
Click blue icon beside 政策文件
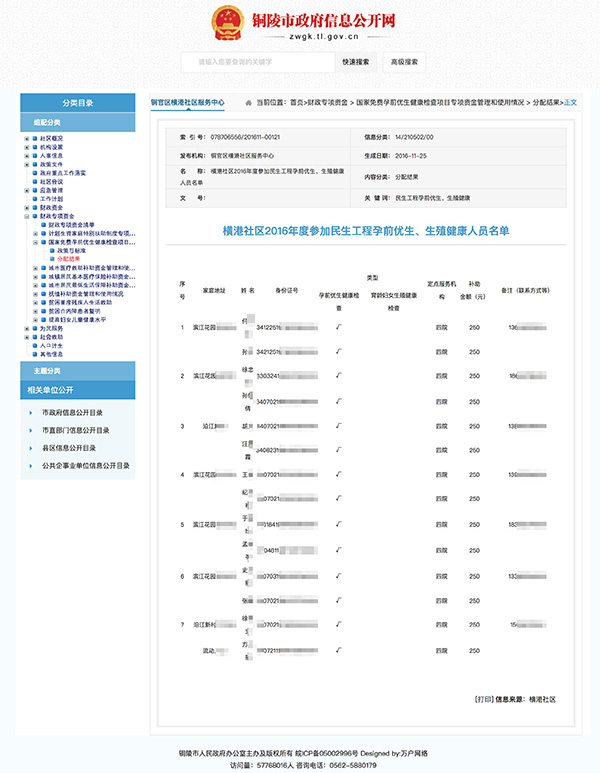tap(35, 164)
